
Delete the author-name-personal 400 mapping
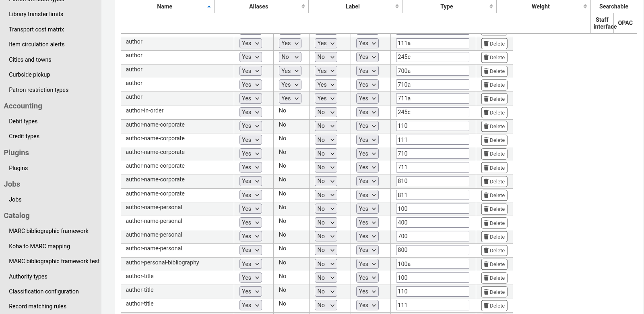tap(494, 223)
